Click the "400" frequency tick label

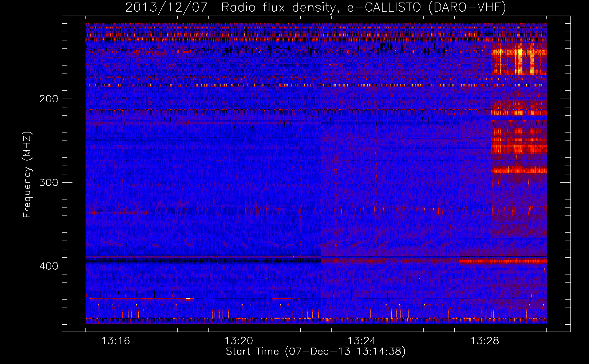click(x=49, y=266)
